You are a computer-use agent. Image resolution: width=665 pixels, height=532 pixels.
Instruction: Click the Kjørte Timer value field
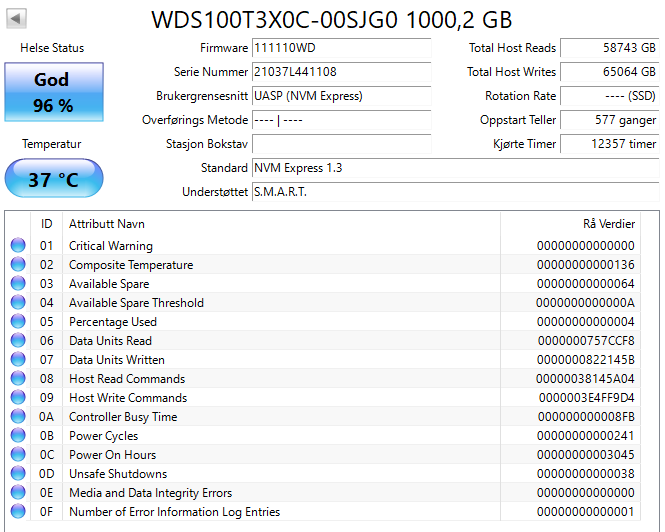(x=609, y=144)
